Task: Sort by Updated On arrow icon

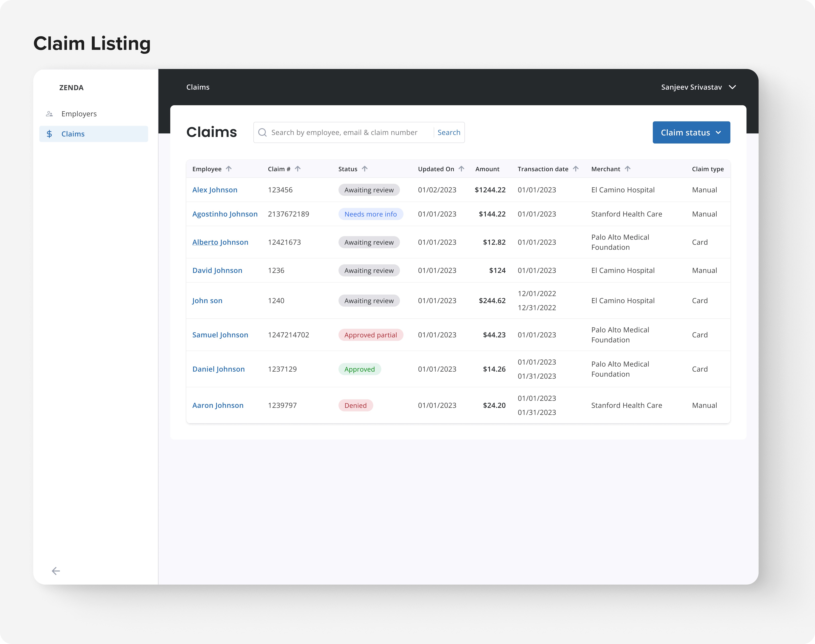Action: tap(461, 169)
